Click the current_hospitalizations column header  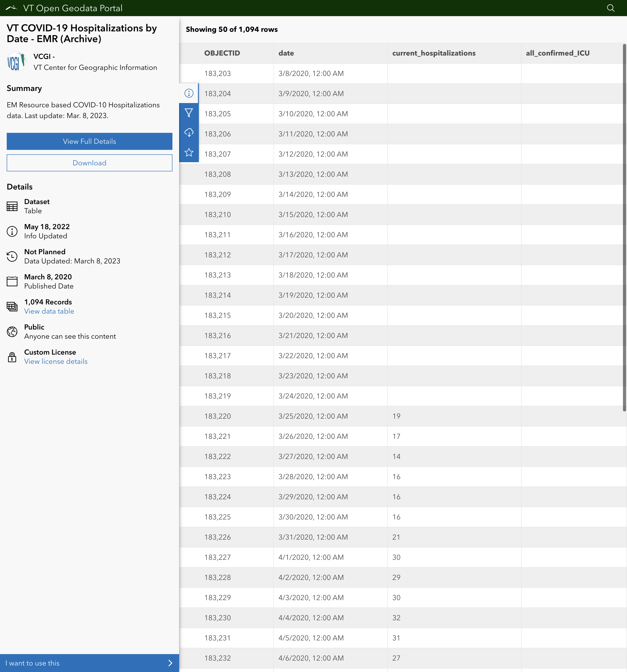pyautogui.click(x=434, y=53)
